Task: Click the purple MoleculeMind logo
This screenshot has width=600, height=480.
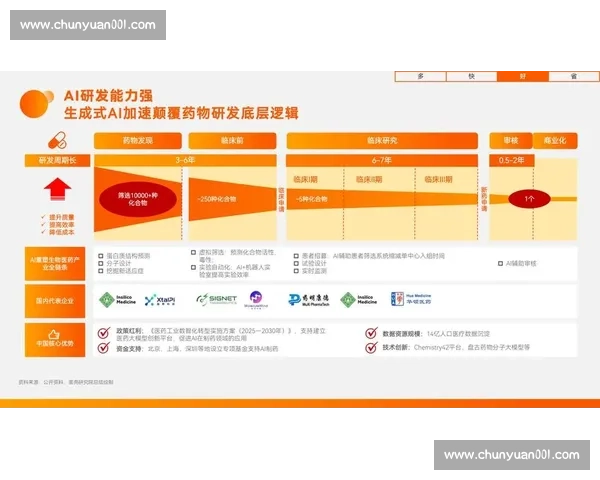Action: tap(256, 300)
